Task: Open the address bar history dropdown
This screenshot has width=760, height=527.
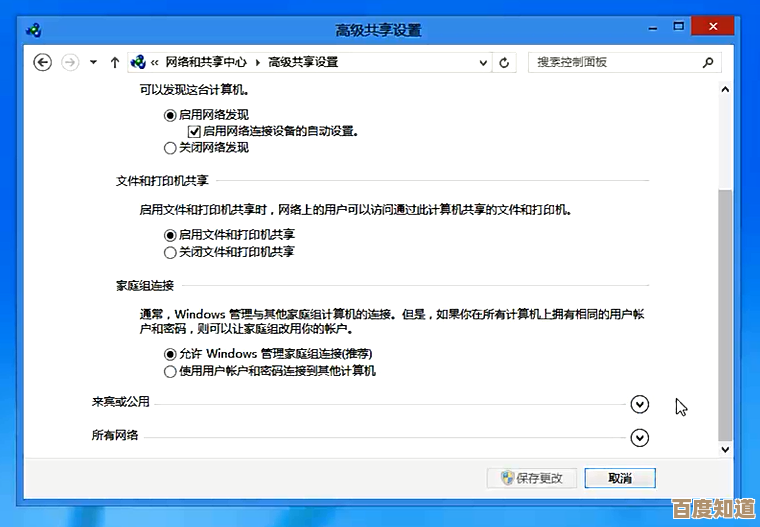Action: [x=483, y=62]
